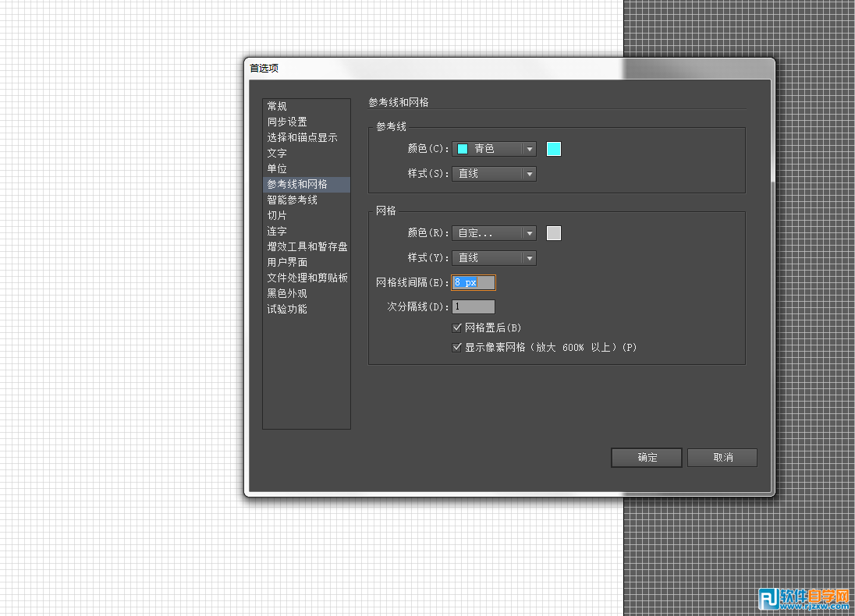Click the 确定 button

(x=647, y=458)
